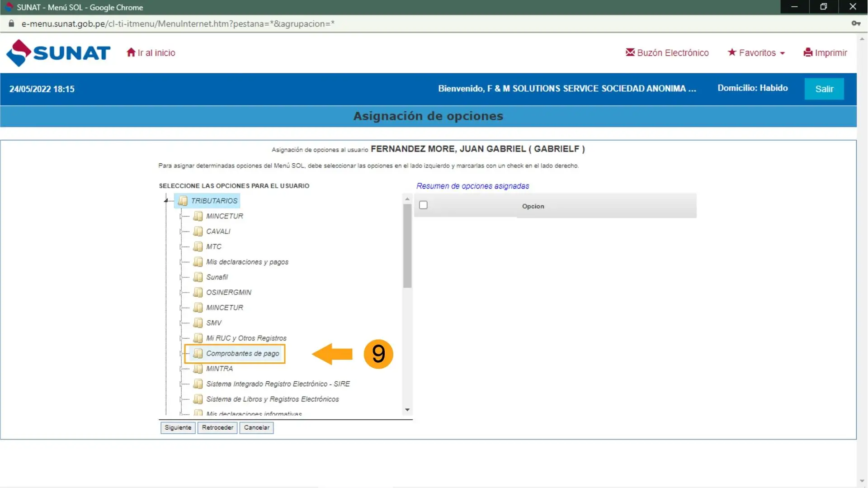The height and width of the screenshot is (488, 868).
Task: Click the Resumen de opciones asignadas heading
Action: [472, 186]
